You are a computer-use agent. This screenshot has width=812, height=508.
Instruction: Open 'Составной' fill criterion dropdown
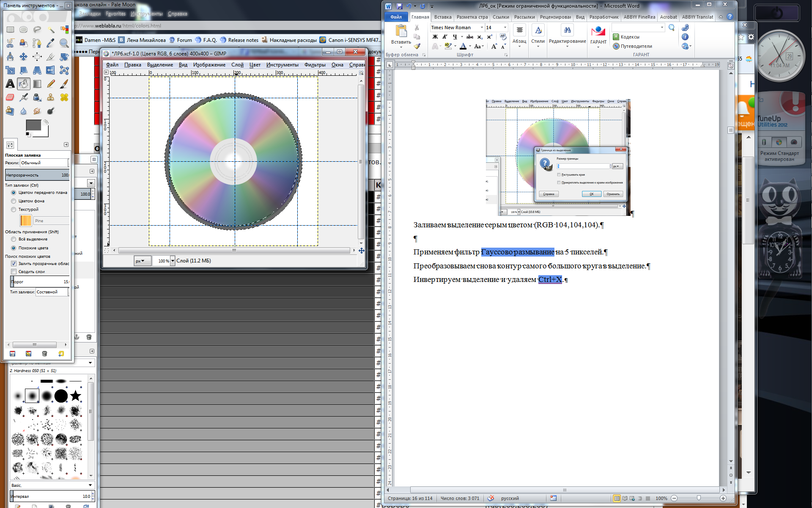(x=52, y=292)
